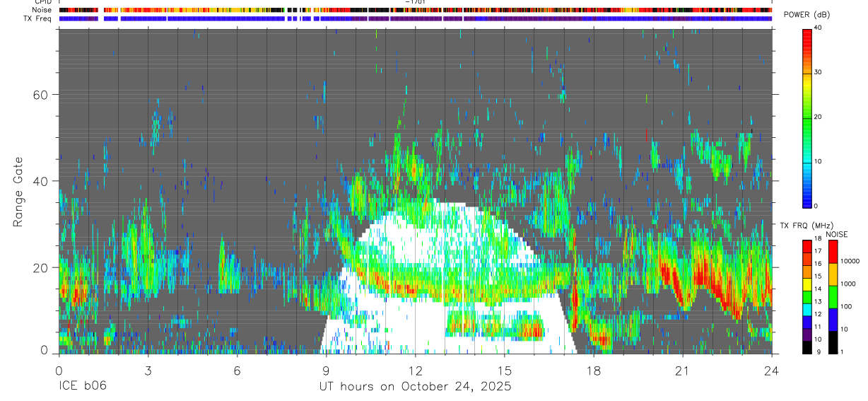Screen dimensions: 868x401
Task: Click UT hour tick 24 on time axis
Action: pos(772,370)
